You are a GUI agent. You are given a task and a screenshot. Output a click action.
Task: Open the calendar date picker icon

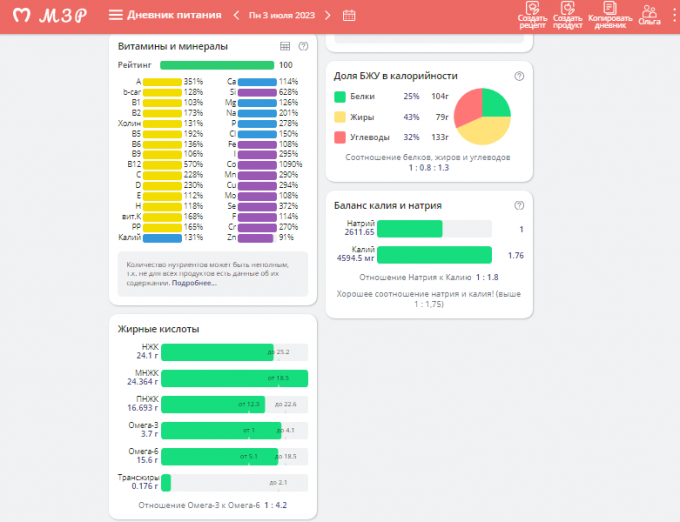pos(349,15)
